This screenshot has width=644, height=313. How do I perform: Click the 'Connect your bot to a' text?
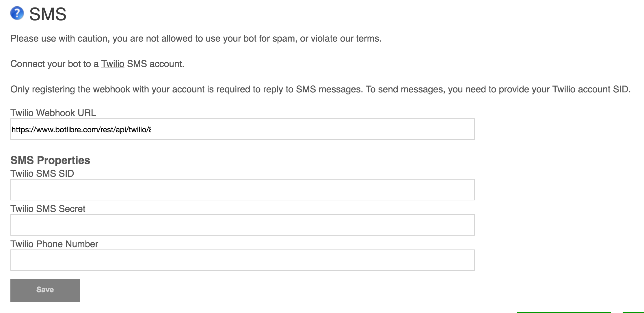54,64
